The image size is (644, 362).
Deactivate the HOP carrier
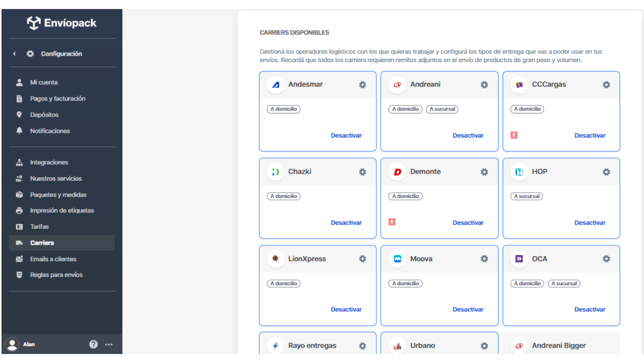point(590,223)
